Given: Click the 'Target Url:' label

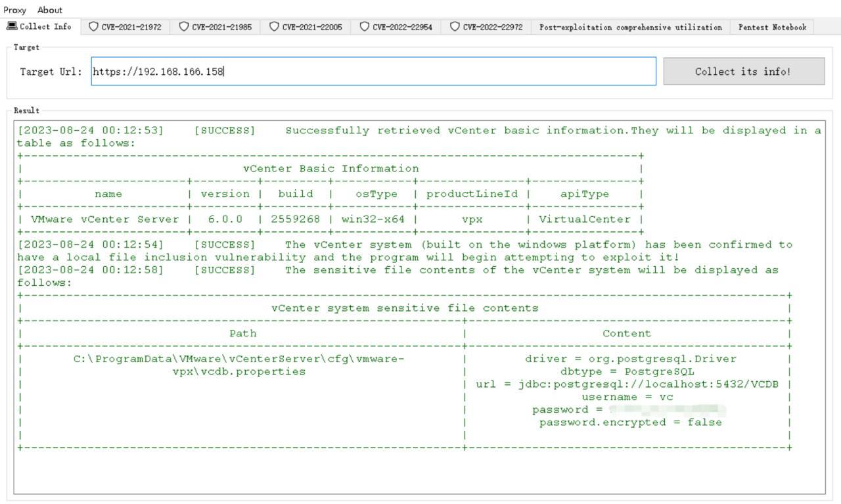Looking at the screenshot, I should (51, 72).
